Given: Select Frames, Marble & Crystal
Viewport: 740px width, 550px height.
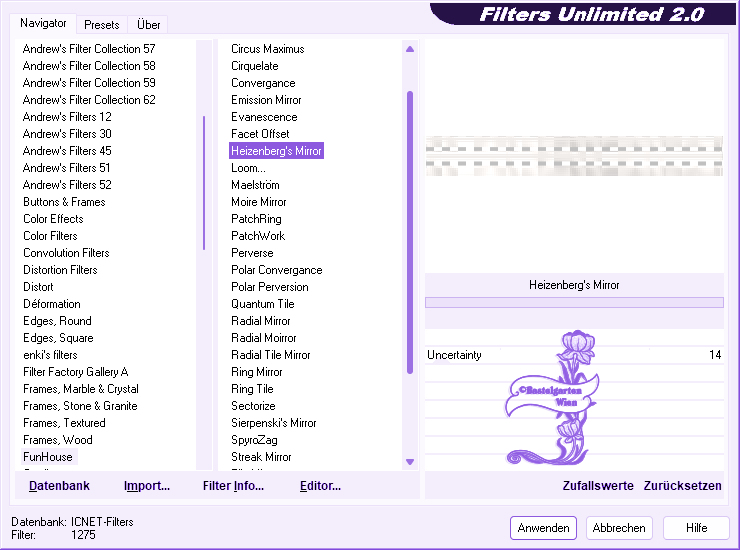Looking at the screenshot, I should 81,389.
